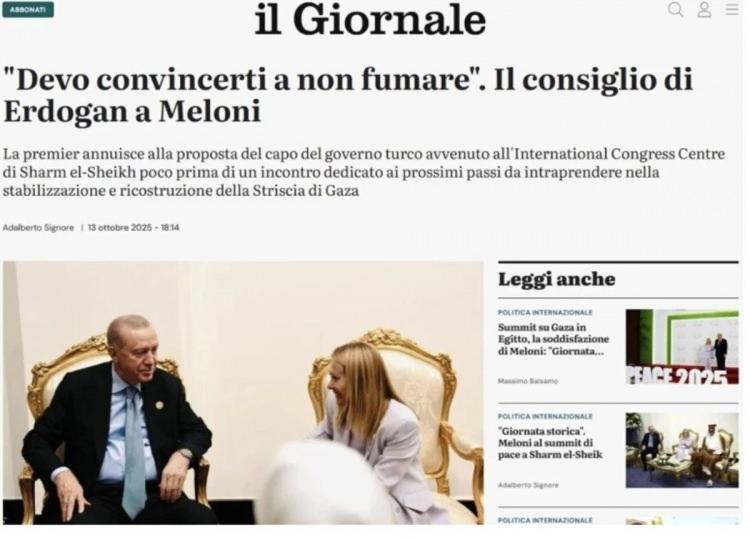Open Massimo Balsamo author link
Viewport: 750px width, 539px height.
(528, 381)
